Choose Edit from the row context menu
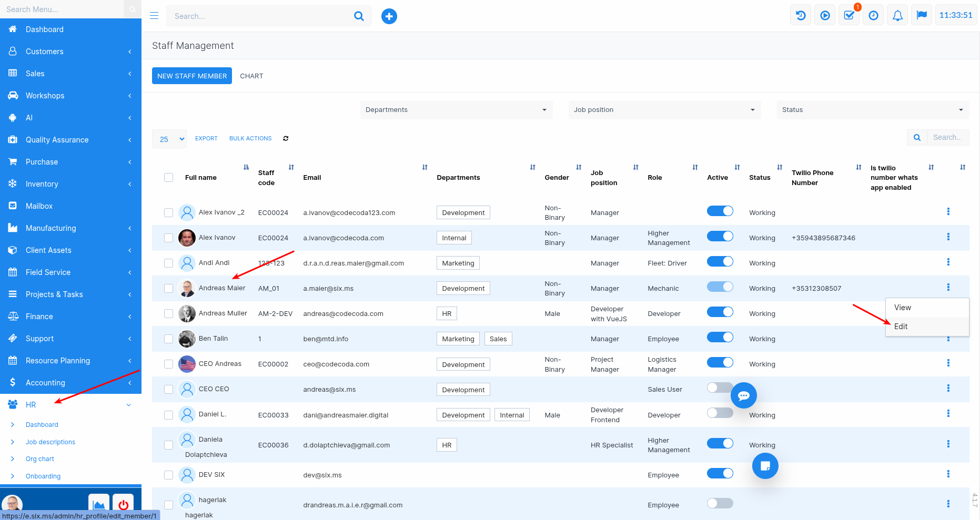This screenshot has width=980, height=520. pos(901,327)
